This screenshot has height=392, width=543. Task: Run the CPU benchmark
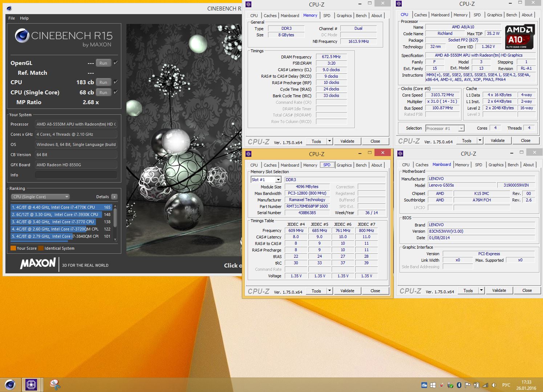(104, 82)
